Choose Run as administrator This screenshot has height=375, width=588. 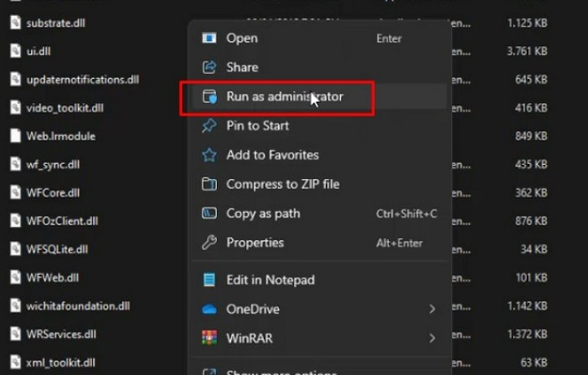pyautogui.click(x=285, y=97)
